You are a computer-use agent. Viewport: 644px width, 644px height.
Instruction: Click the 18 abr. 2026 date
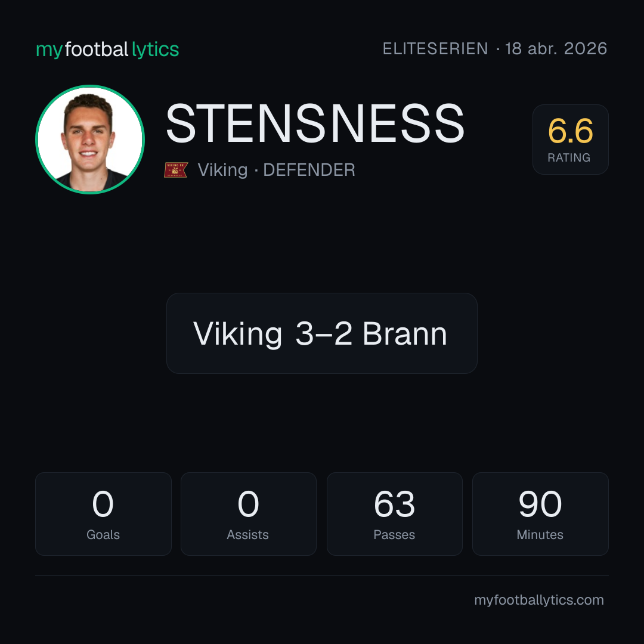[556, 49]
